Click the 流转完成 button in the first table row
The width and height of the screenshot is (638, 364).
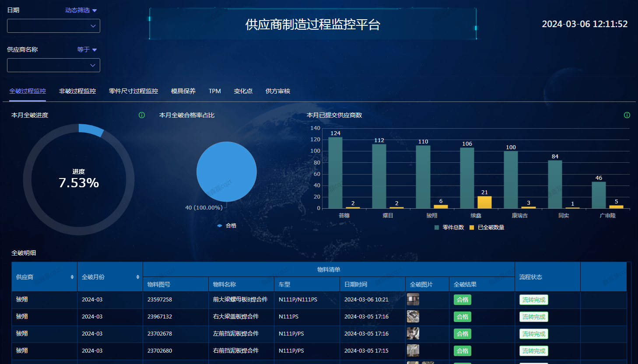point(533,299)
